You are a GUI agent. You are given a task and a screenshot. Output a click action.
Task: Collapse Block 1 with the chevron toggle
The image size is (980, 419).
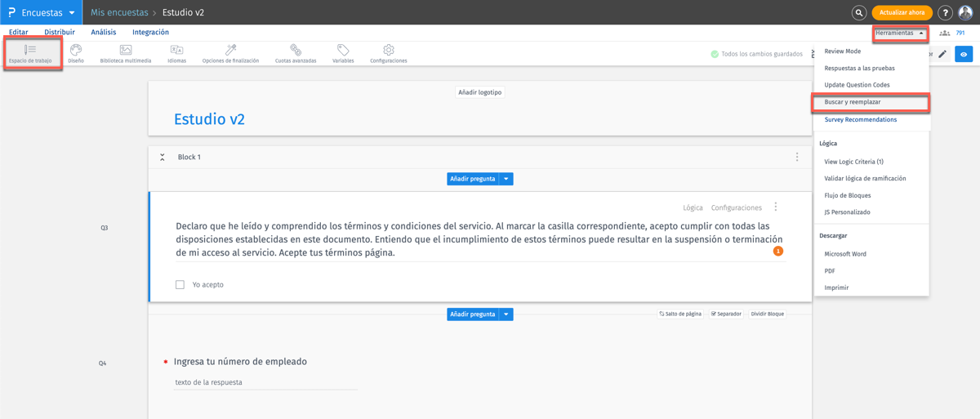point(162,157)
